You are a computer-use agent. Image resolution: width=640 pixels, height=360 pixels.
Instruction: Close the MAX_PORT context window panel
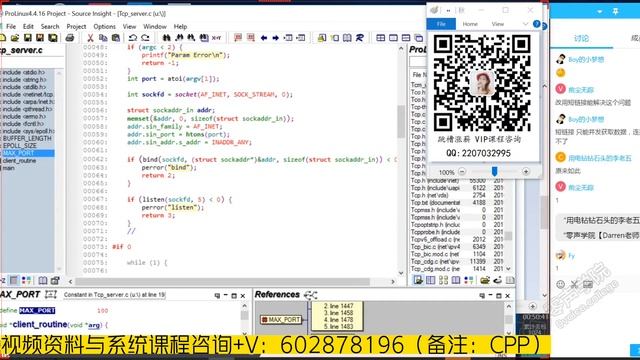point(243,296)
